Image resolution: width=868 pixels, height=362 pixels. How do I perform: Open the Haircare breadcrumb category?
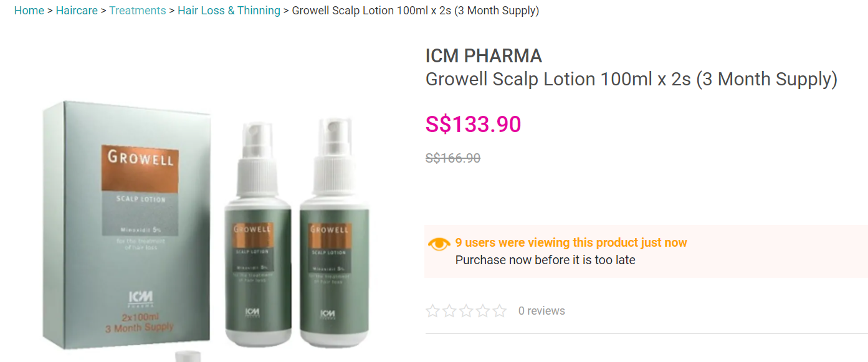(77, 11)
